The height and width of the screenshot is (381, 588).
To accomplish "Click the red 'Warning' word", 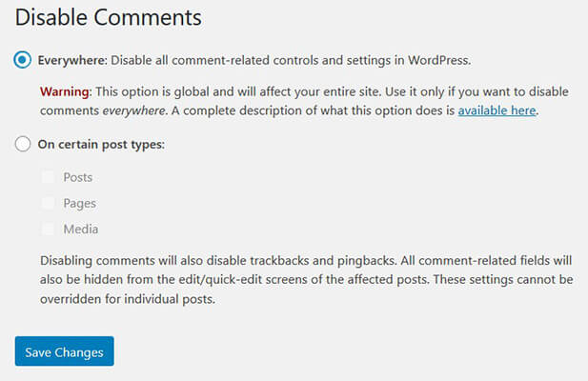I will pos(65,92).
